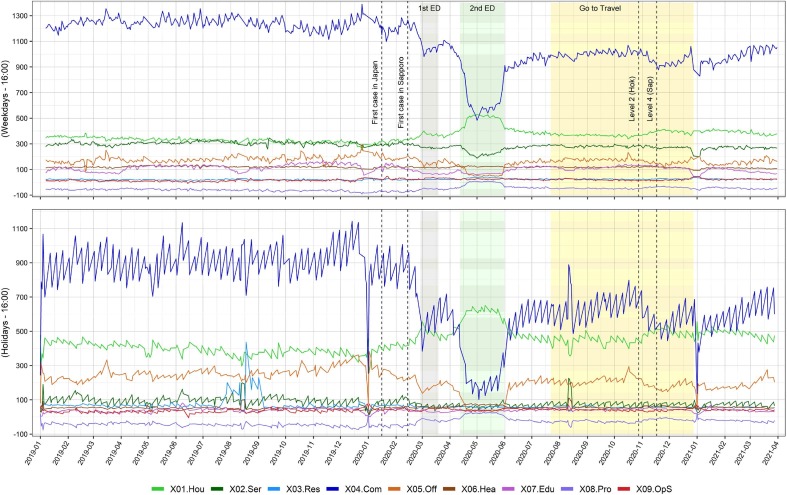Click the 'First case in Sapporo' vertical label
Screen dimensions: 787x495
(x=401, y=91)
